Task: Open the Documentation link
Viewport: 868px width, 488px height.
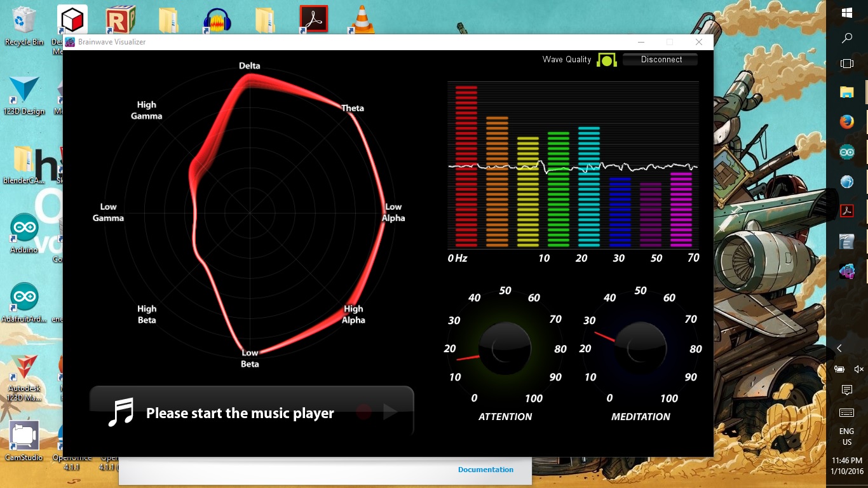Action: 485,470
